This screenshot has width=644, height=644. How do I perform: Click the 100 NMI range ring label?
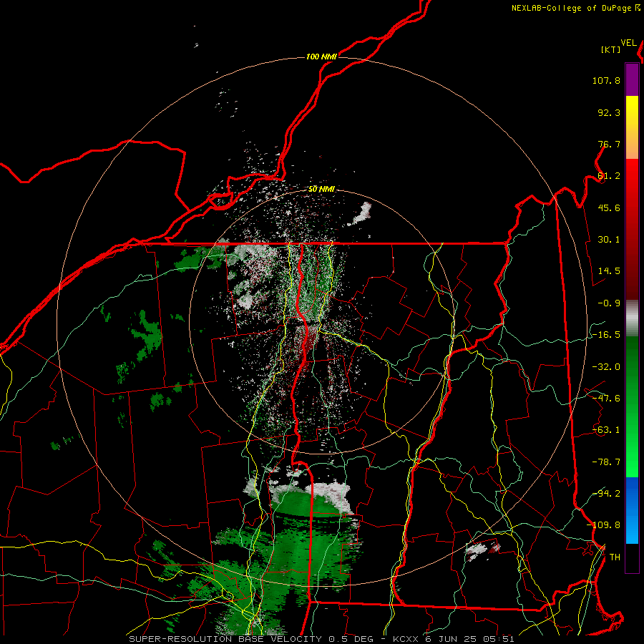[321, 57]
